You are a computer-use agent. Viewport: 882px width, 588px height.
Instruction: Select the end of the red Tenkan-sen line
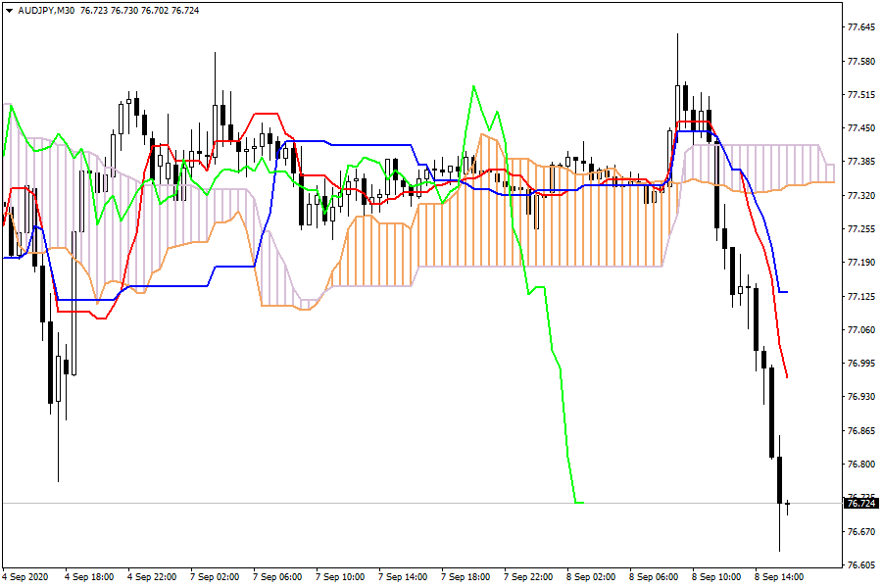[x=787, y=375]
